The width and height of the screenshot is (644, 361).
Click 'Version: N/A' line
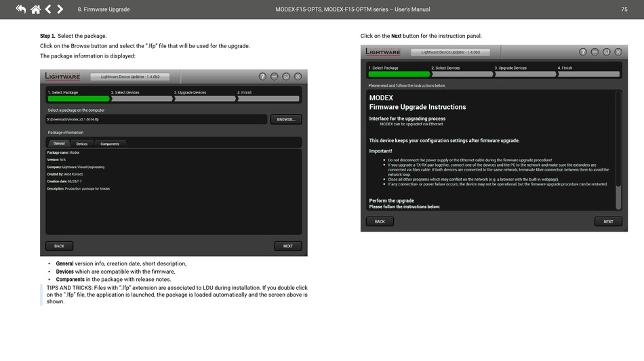coord(56,160)
